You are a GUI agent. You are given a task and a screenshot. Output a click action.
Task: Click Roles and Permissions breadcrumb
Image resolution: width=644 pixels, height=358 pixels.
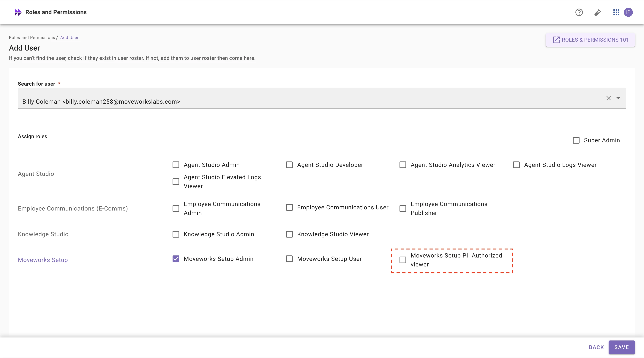[32, 37]
